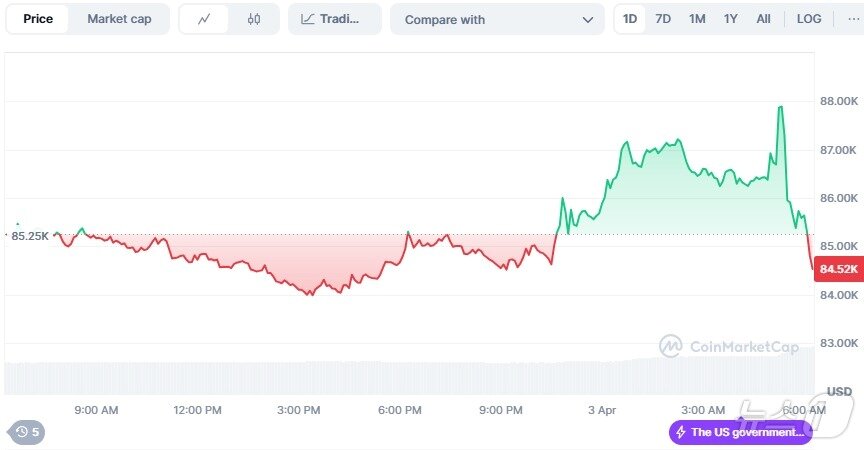Switch chart to Price view
Screen dimensions: 864x450
click(38, 19)
